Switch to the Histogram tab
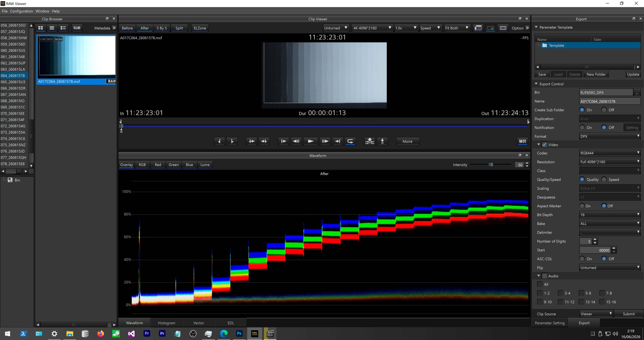The image size is (644, 340). 167,323
